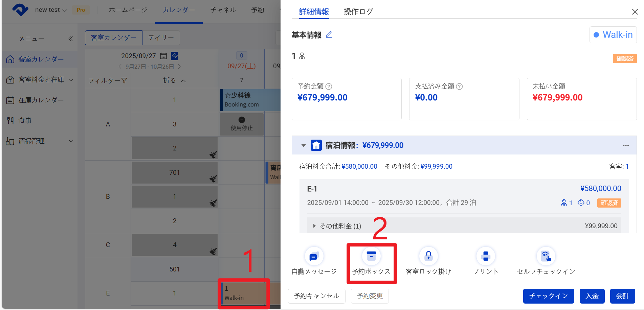Collapse the sidebar menu with double-chevron
The width and height of the screenshot is (644, 310).
[70, 39]
